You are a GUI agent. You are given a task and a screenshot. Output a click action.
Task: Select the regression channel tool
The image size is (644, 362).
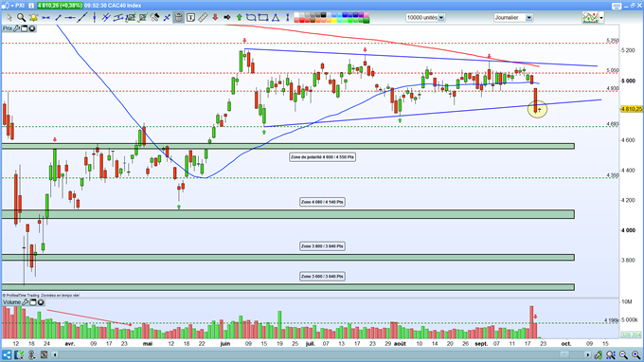118,18
